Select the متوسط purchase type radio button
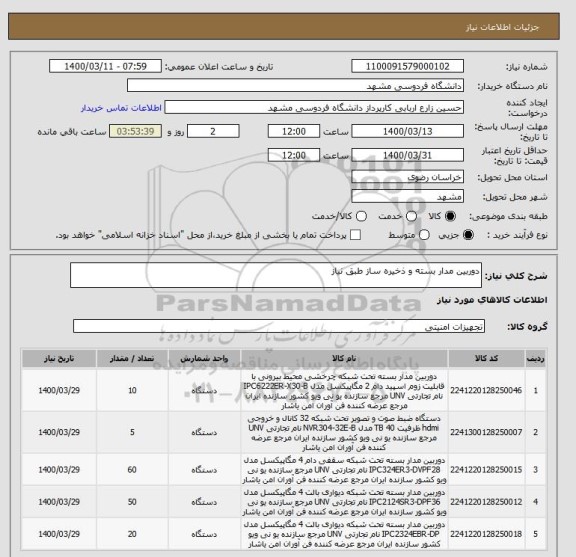This screenshot has height=557, width=576. pyautogui.click(x=424, y=235)
